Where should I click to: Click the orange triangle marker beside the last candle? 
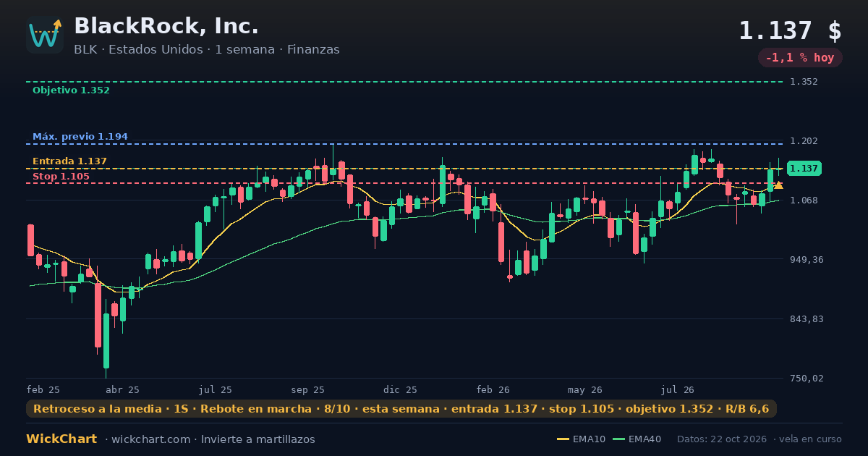click(778, 185)
